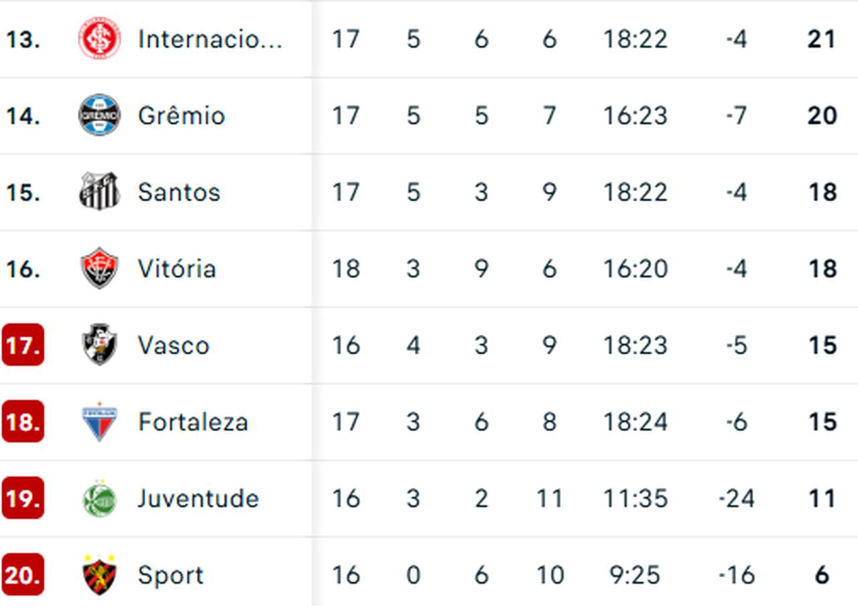The width and height of the screenshot is (858, 616).
Task: Go to the Vasco team name
Action: (x=174, y=345)
